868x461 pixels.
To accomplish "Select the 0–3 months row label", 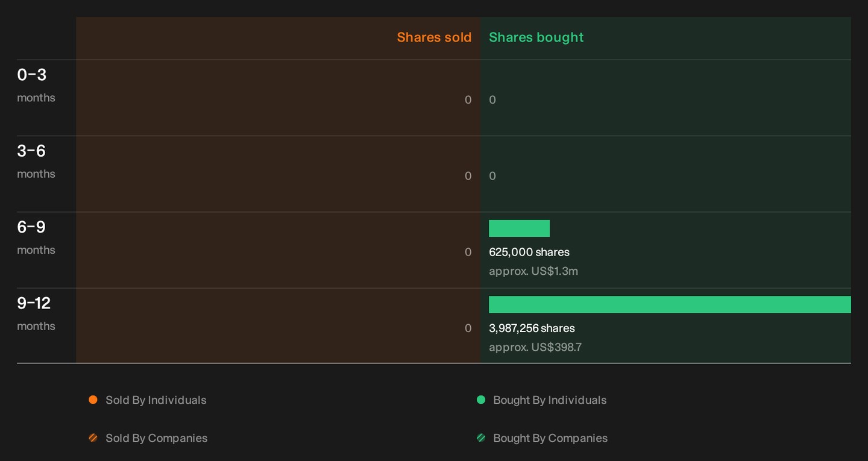I will point(36,85).
